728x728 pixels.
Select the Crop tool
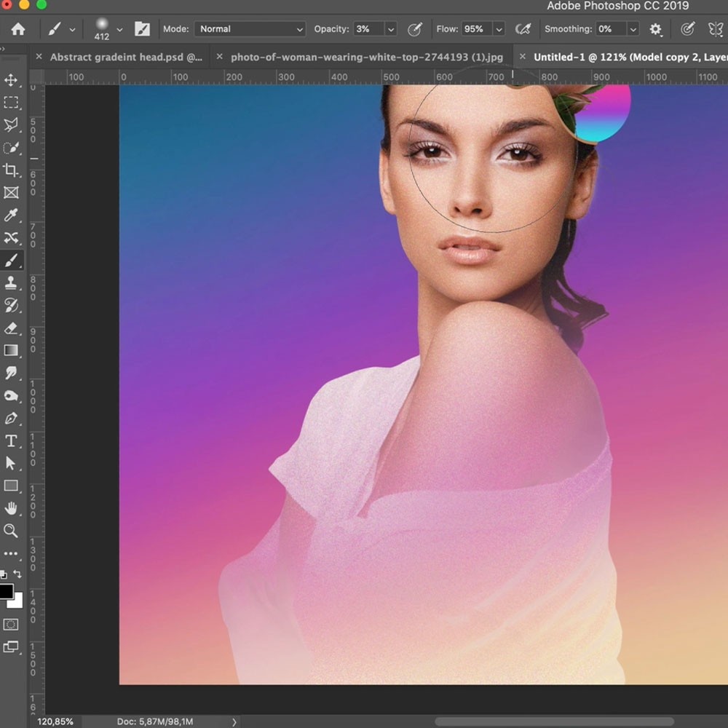(11, 170)
